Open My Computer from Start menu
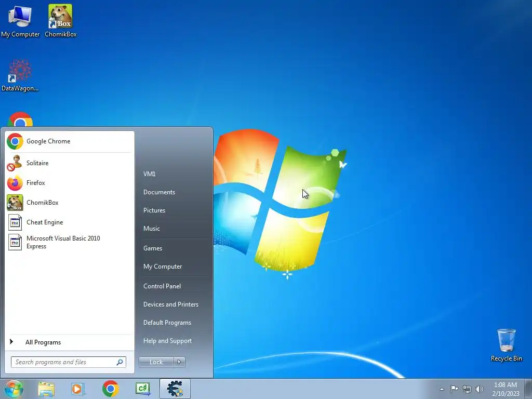This screenshot has width=532, height=399. coord(163,267)
